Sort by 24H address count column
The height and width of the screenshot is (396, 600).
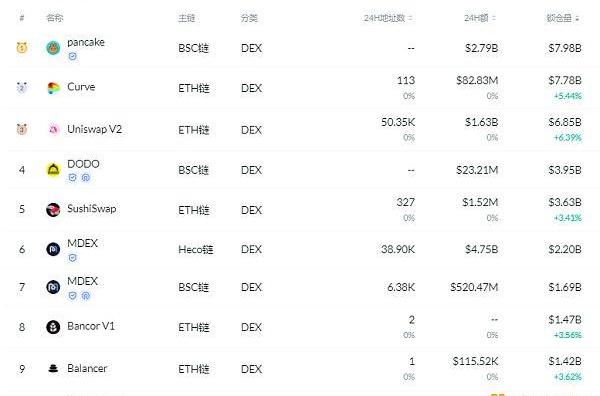pos(388,18)
